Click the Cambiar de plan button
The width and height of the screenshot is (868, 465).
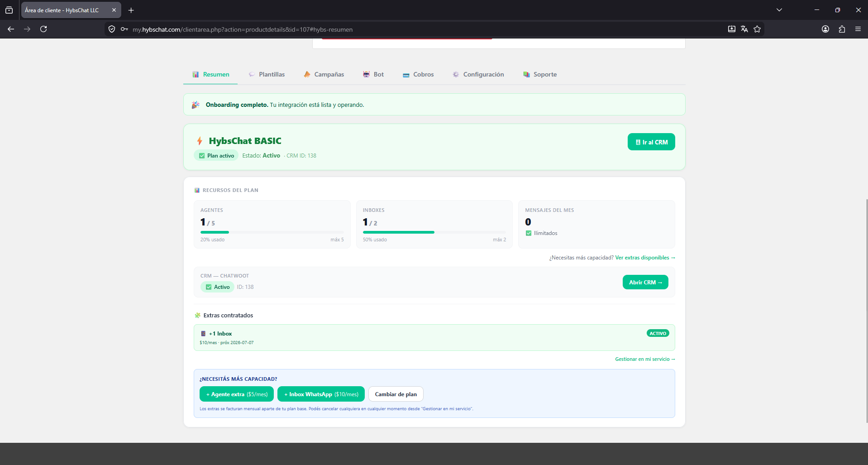396,394
